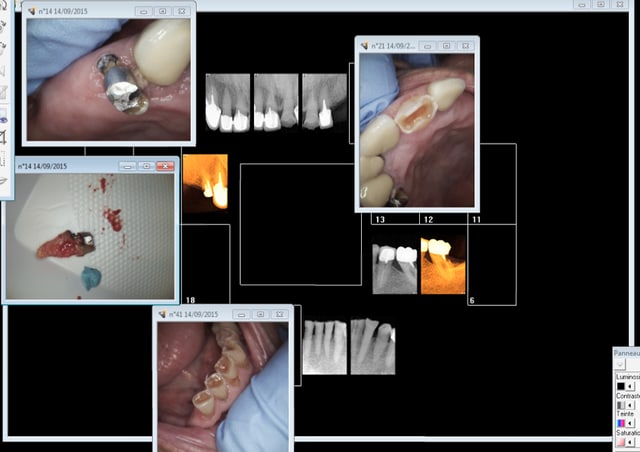Image resolution: width=640 pixels, height=452 pixels.
Task: Select the orange-tinted X-ray thumbnail near tooth 12
Action: [x=442, y=264]
